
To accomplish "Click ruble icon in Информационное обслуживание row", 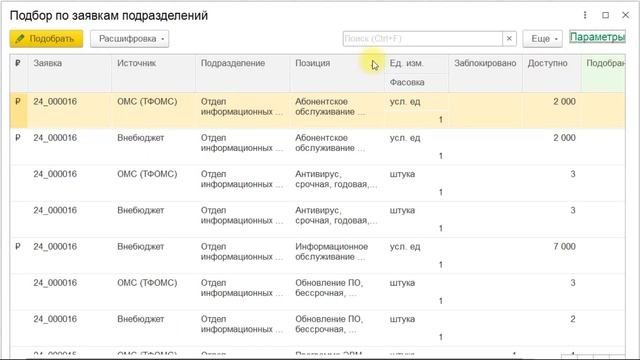I will tap(18, 246).
